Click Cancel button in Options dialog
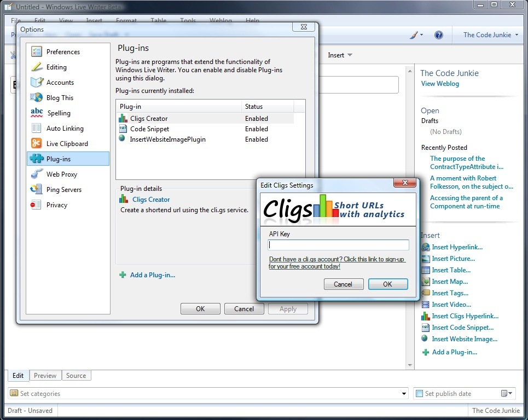Image resolution: width=528 pixels, height=420 pixels. (x=244, y=308)
